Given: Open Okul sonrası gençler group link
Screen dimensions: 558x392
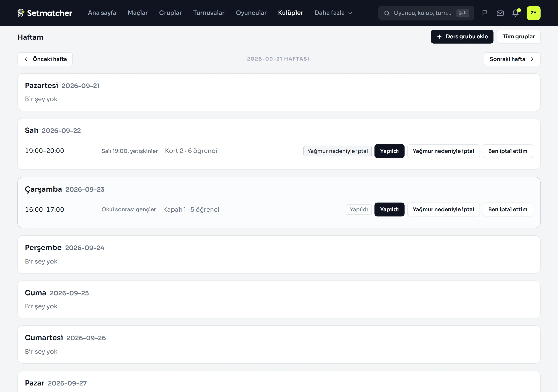Looking at the screenshot, I should [129, 209].
